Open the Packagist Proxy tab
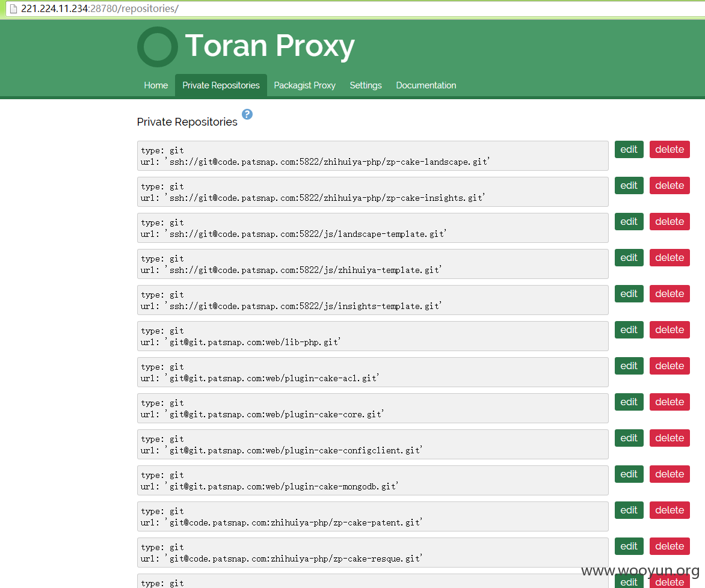 (304, 85)
